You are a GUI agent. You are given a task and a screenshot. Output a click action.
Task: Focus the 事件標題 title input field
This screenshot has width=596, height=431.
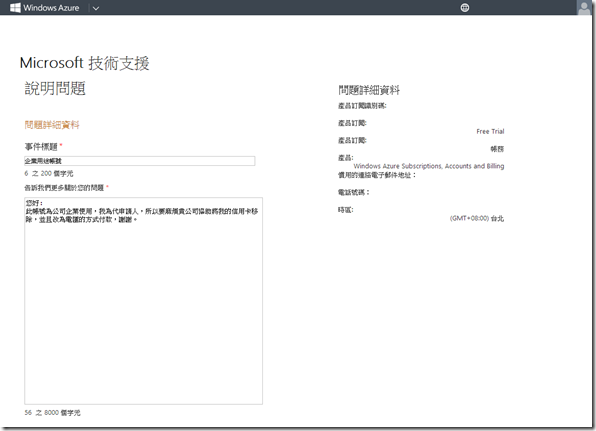(x=139, y=161)
